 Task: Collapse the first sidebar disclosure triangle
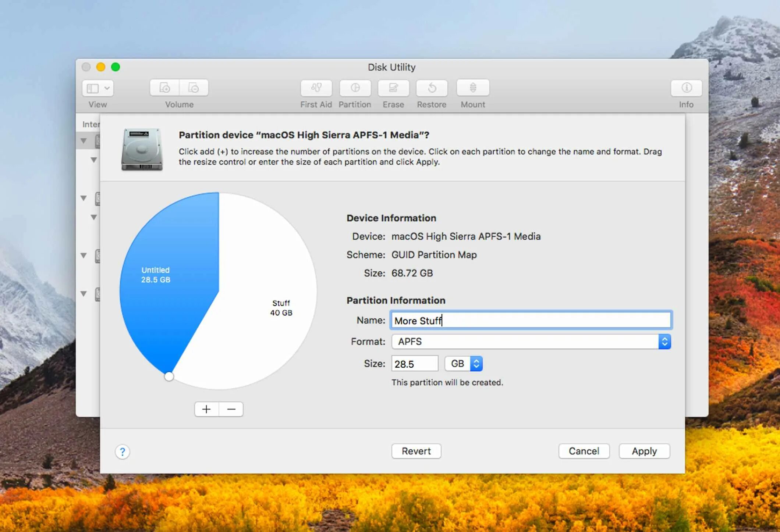point(84,141)
